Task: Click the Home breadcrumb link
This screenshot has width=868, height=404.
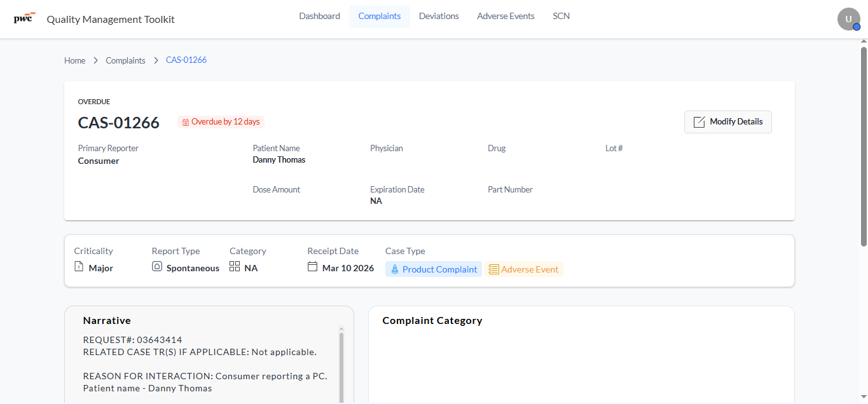Action: 74,60
